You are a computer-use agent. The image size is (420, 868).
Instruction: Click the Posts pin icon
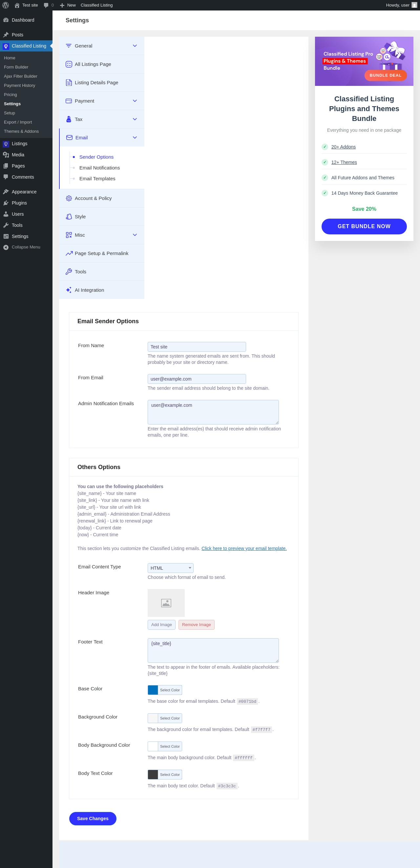pyautogui.click(x=6, y=35)
